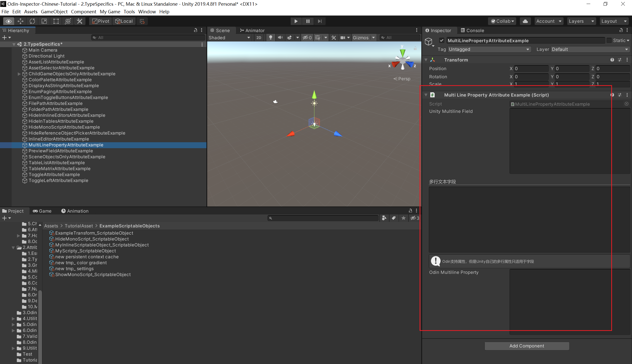Switch to the Animation tab
This screenshot has width=632, height=364.
tap(75, 211)
